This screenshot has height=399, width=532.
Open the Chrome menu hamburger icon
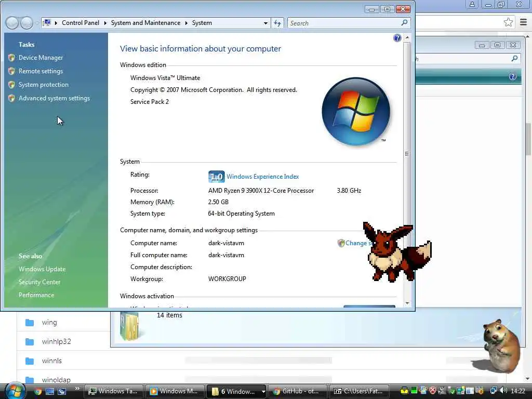click(524, 22)
